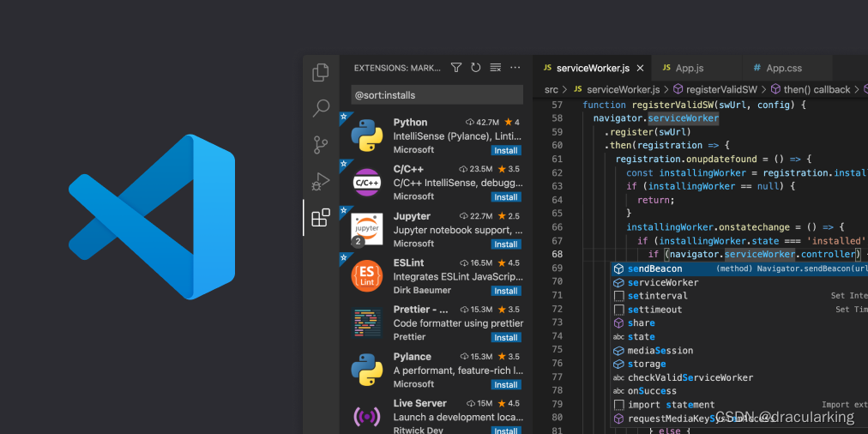Click the ESLint extension logo

click(x=366, y=275)
